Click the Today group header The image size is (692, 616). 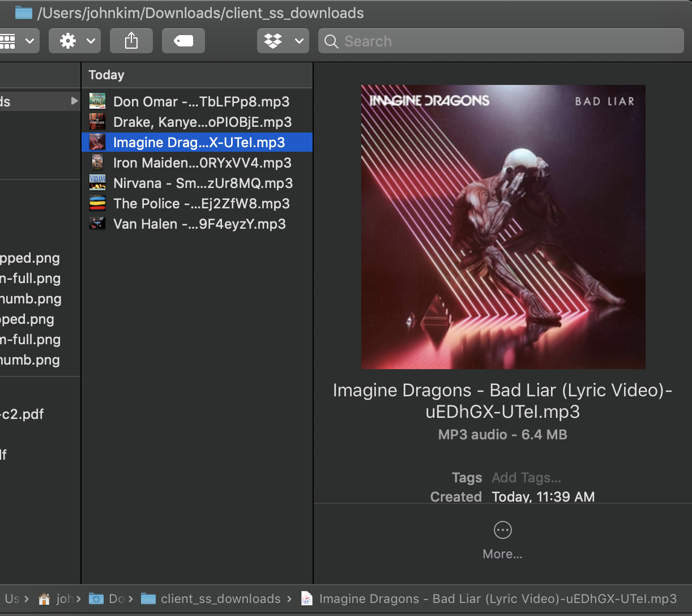(x=106, y=75)
